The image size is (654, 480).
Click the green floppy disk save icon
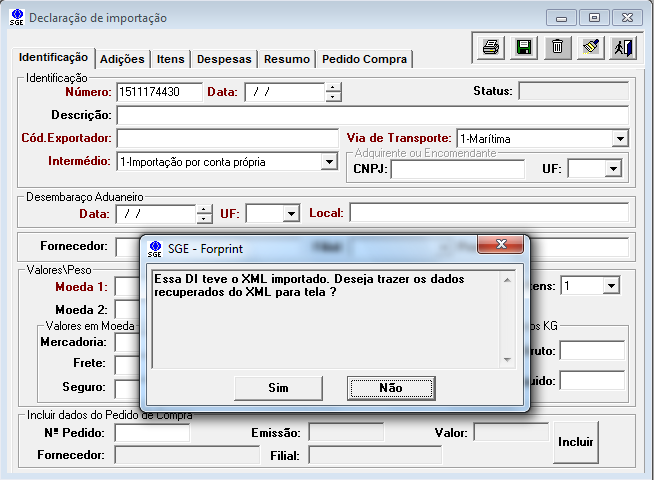click(523, 48)
